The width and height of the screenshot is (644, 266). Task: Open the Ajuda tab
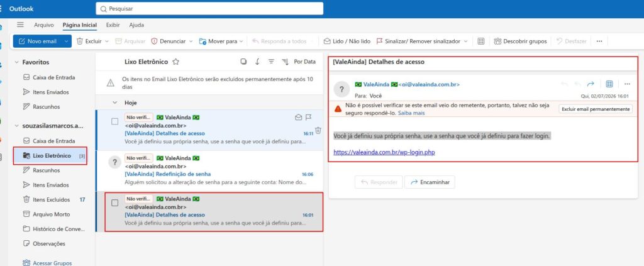[x=136, y=25]
